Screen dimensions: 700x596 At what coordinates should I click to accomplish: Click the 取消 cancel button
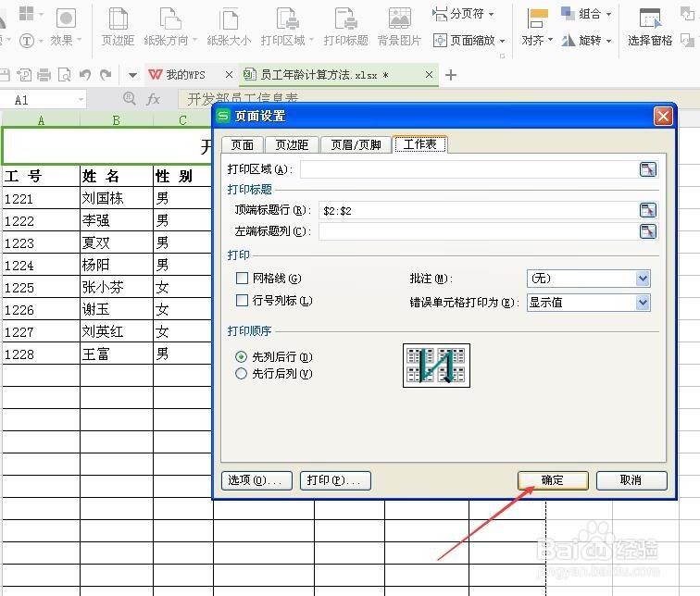(631, 480)
